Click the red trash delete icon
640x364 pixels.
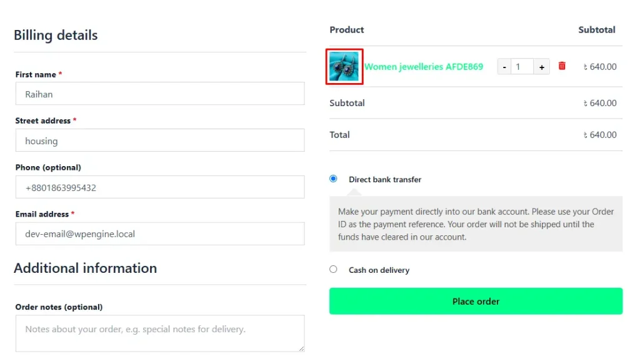(562, 66)
